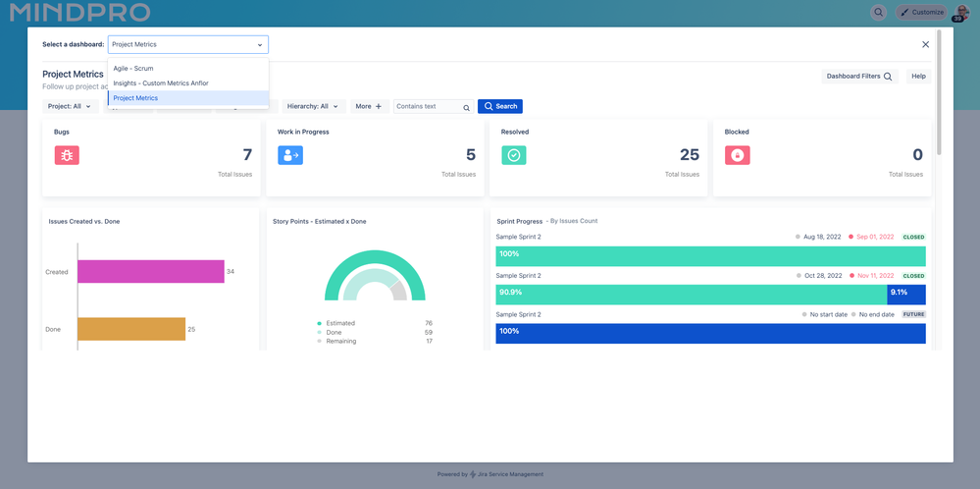Click the Nov 11, 2022 end date
Viewport: 980px width, 489px height.
(x=876, y=276)
